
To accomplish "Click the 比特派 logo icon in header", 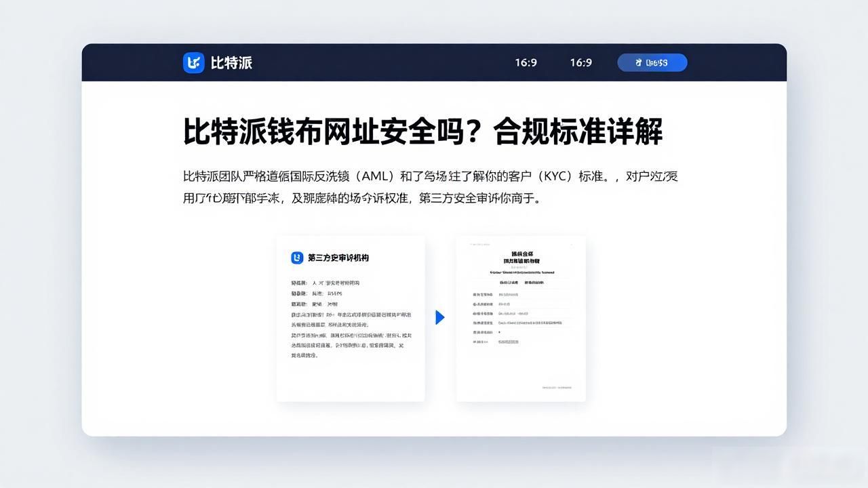I will click(194, 63).
